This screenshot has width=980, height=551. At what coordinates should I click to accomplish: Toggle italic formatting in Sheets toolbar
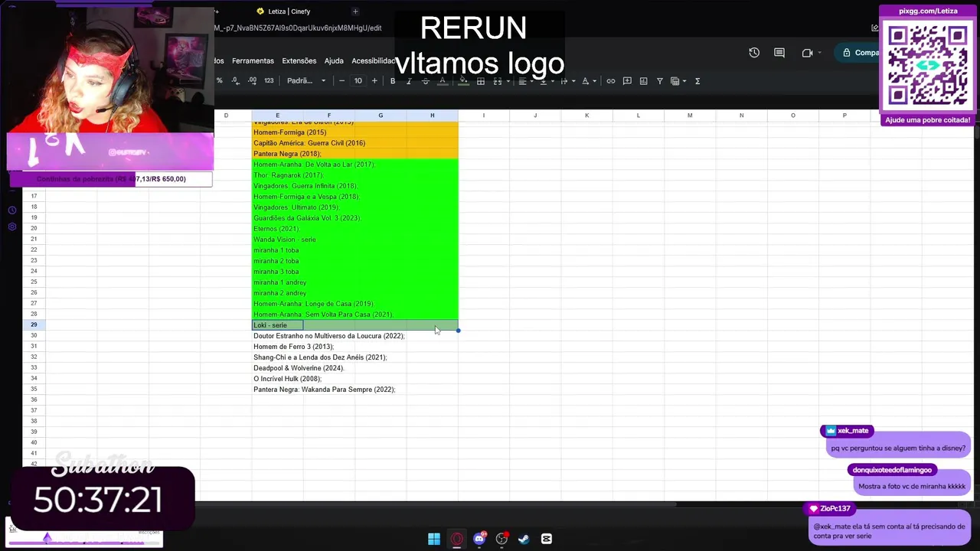point(409,81)
